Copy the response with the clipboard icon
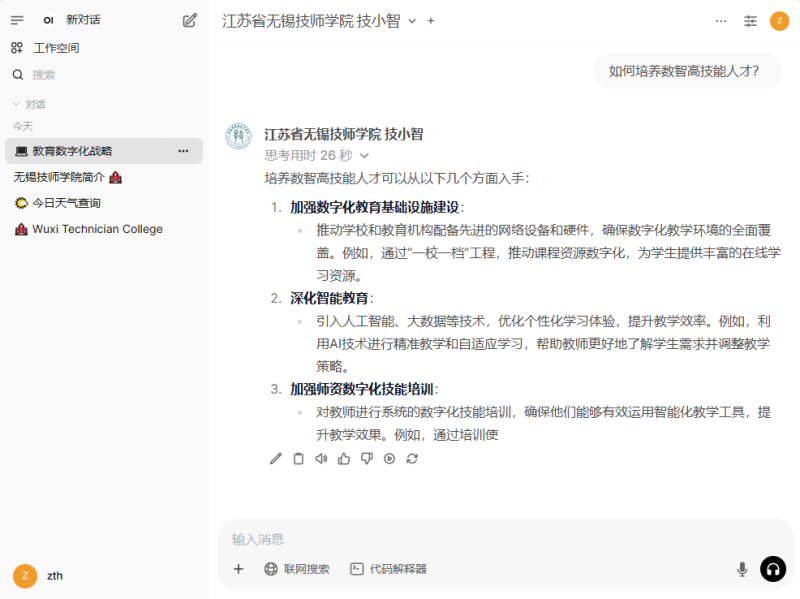 [298, 459]
